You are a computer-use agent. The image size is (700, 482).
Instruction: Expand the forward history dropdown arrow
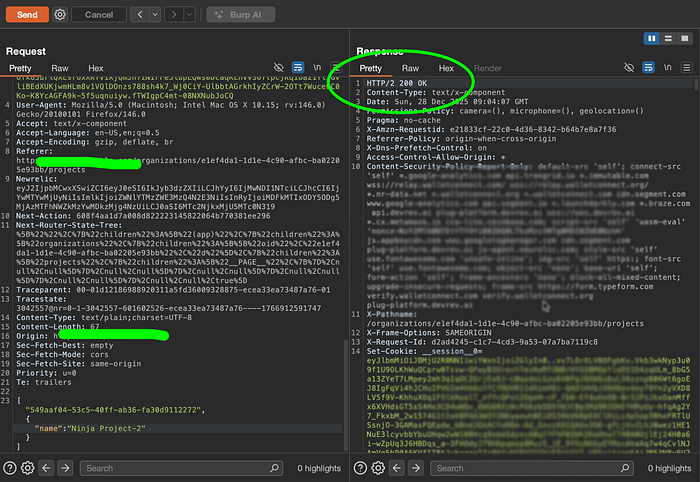(189, 15)
